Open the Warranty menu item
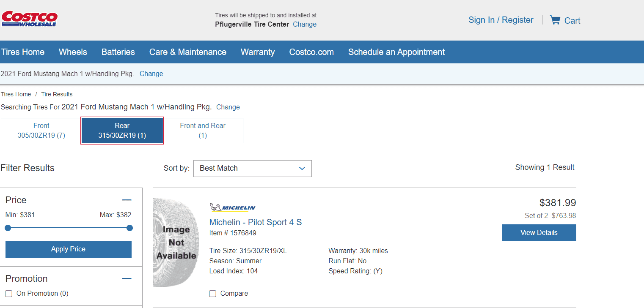The image size is (644, 308). (x=258, y=52)
